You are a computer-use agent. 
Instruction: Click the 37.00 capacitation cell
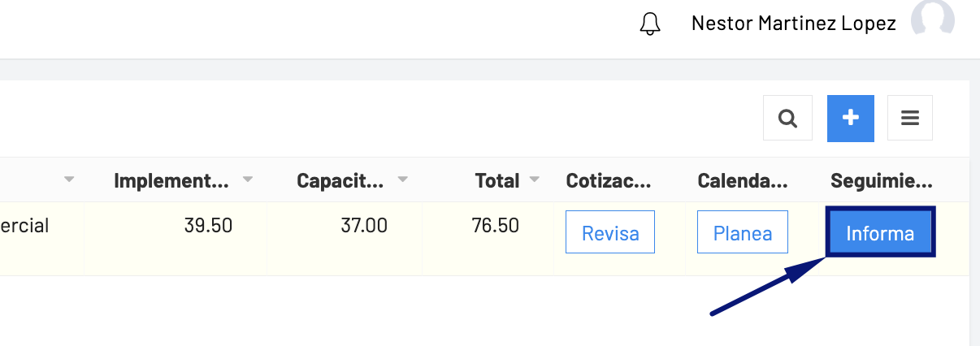click(364, 226)
